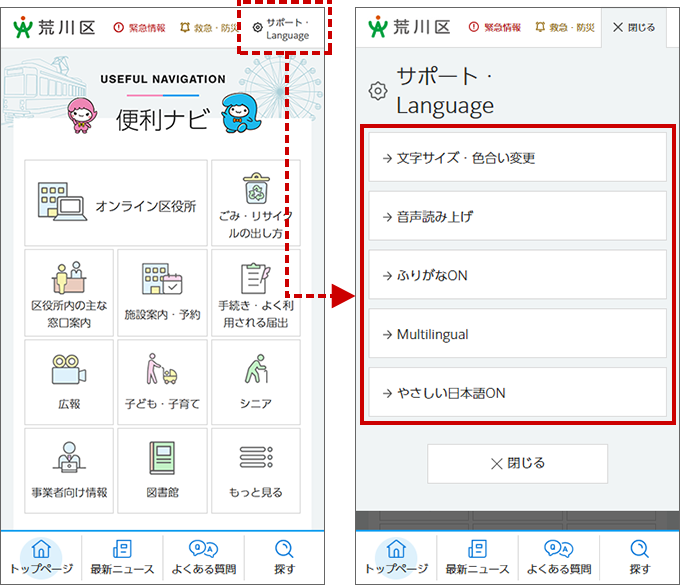Select Multilingual option
The width and height of the screenshot is (680, 585).
tap(517, 334)
